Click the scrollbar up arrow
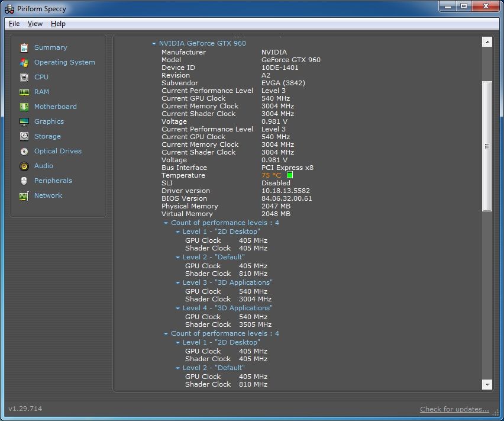Screen dimensions: 504x421 487,42
